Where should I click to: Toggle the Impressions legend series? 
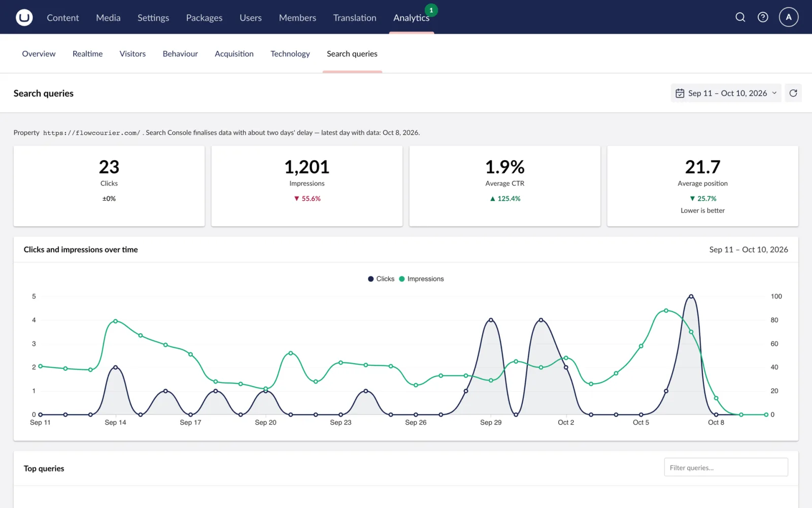tap(421, 279)
